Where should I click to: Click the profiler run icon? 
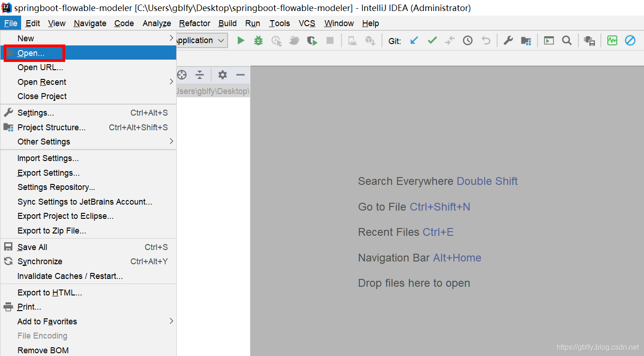pyautogui.click(x=294, y=40)
